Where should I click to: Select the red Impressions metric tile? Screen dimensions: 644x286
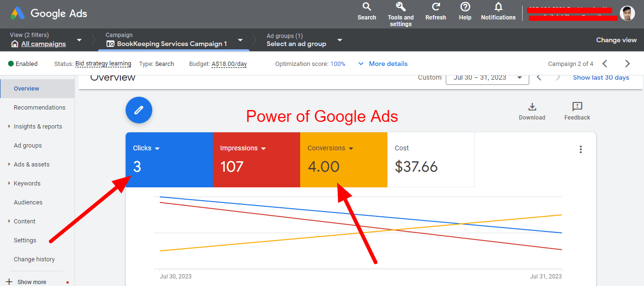(256, 160)
